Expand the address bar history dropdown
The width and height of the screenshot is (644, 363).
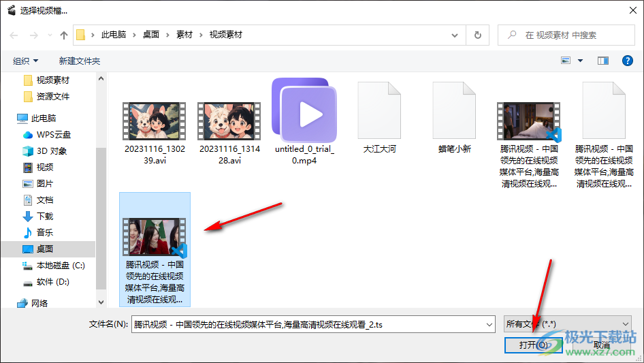click(x=455, y=35)
